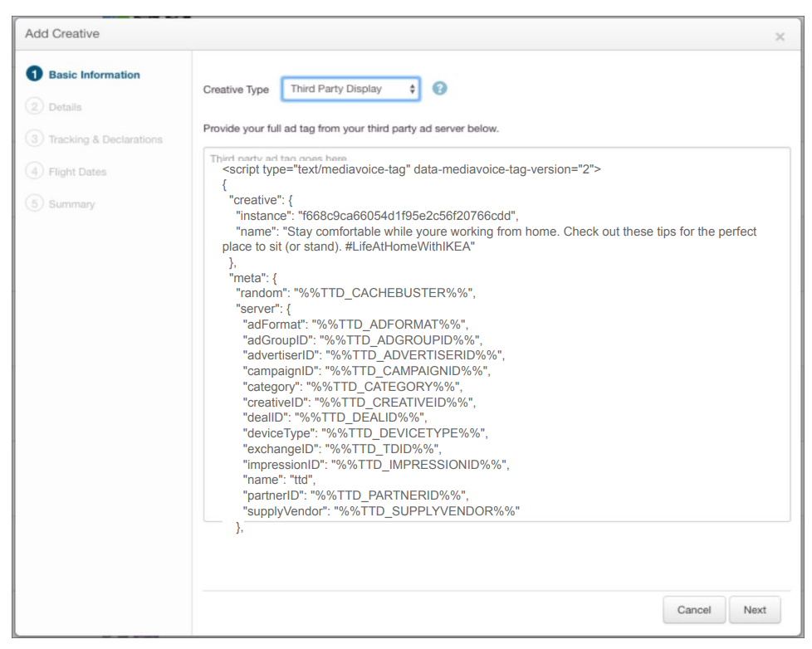Click the "Provide your full ad tag" instruction text
Screen dimensions: 812x649
pos(350,129)
